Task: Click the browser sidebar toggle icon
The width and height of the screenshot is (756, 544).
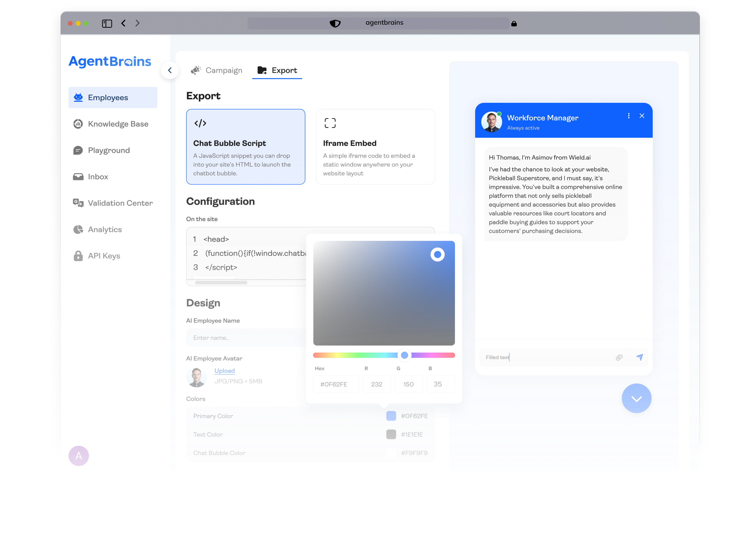Action: [107, 23]
